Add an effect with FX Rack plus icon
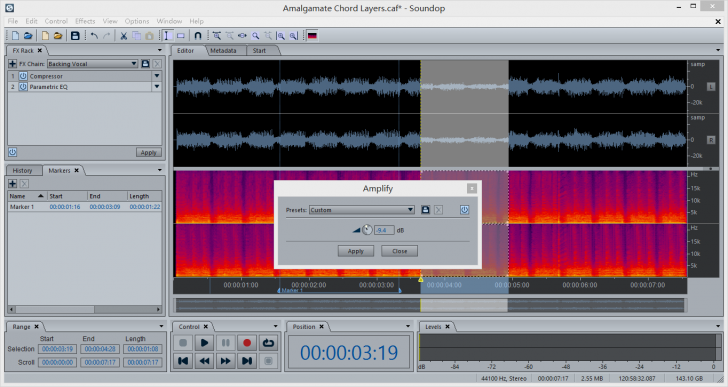Viewport: 728px width, 387px height. tap(13, 64)
